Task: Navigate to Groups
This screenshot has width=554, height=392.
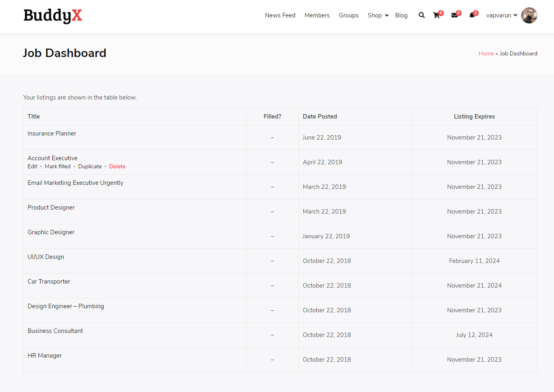Action: coord(348,15)
